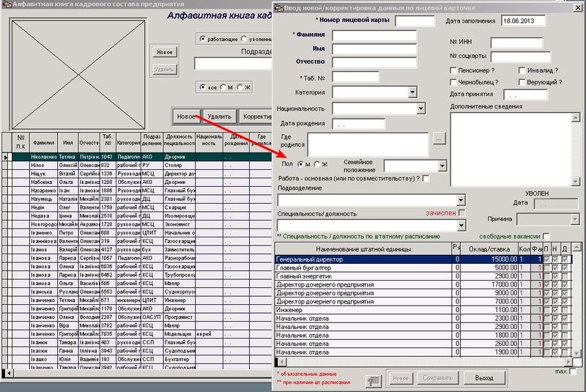Enable the Пенсионер checkbox
The width and height of the screenshot is (586, 392).
pyautogui.click(x=454, y=70)
